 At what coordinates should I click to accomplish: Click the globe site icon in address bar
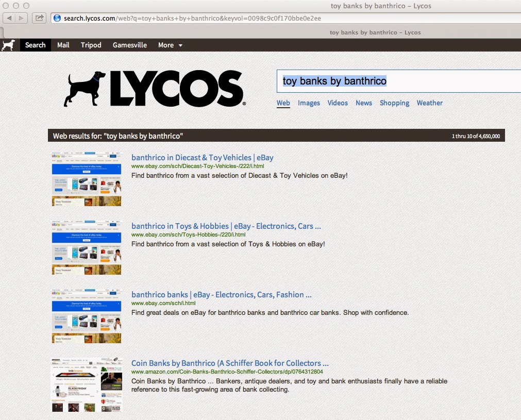click(57, 18)
